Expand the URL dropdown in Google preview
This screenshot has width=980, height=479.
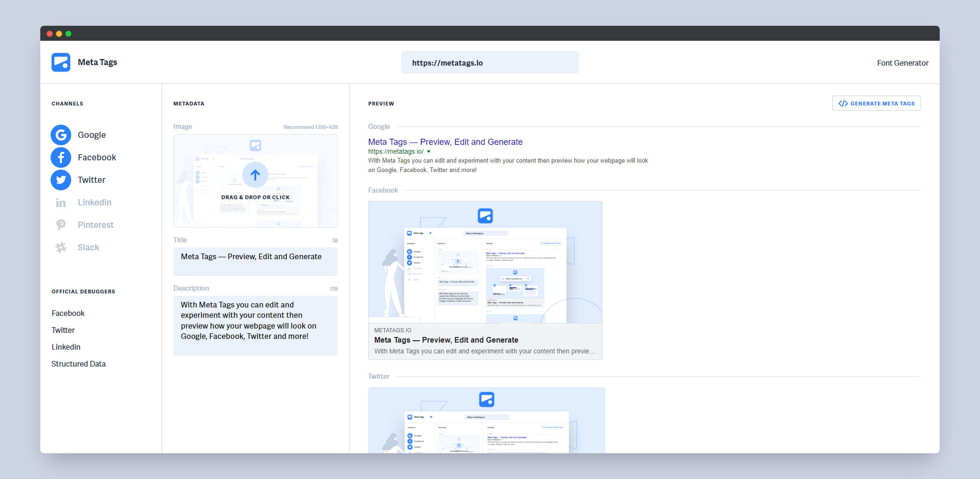428,151
